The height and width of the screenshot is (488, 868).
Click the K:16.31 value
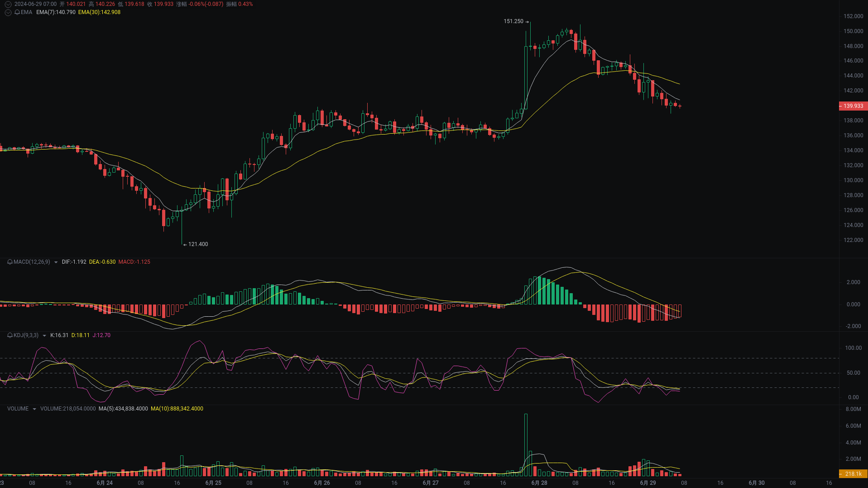(x=59, y=335)
